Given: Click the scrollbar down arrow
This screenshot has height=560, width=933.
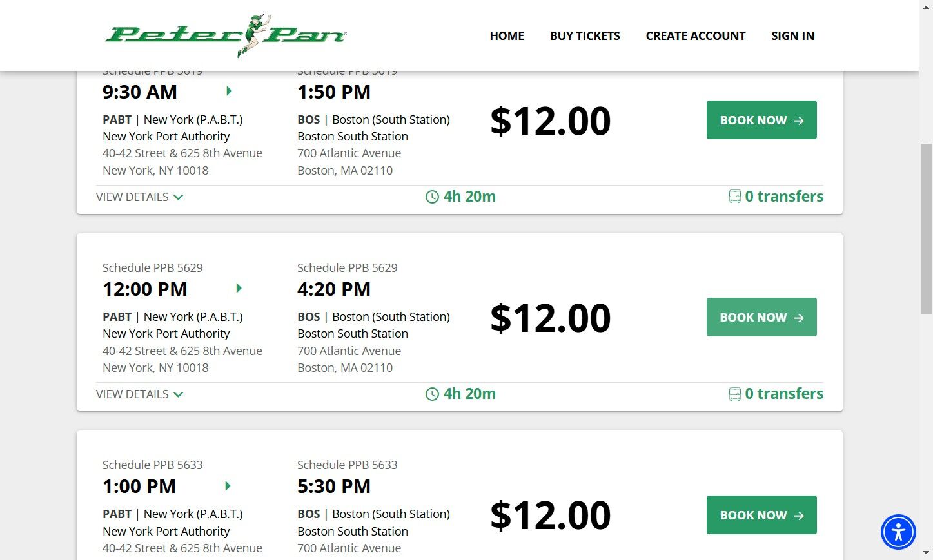Looking at the screenshot, I should pyautogui.click(x=926, y=553).
